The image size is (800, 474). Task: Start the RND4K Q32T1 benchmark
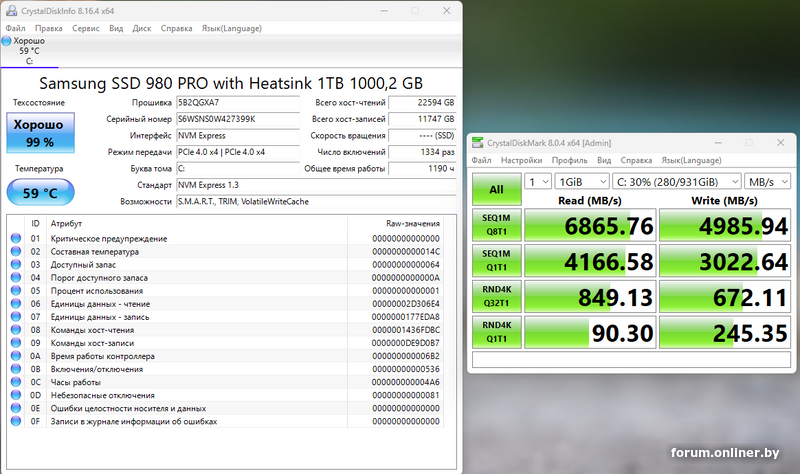click(496, 296)
